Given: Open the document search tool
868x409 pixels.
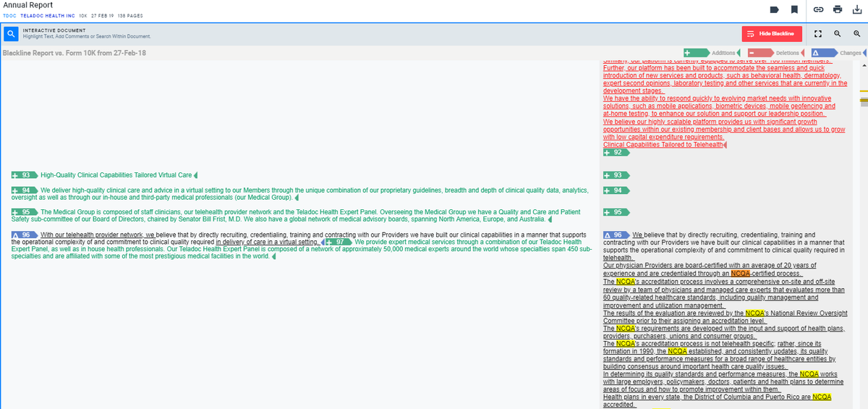Looking at the screenshot, I should click(11, 33).
